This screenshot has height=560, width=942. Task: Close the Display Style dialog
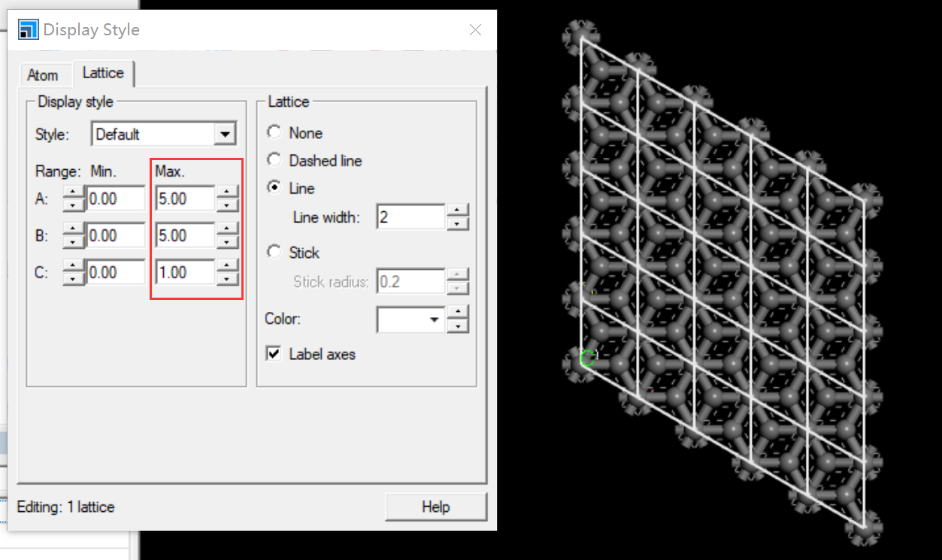(475, 29)
